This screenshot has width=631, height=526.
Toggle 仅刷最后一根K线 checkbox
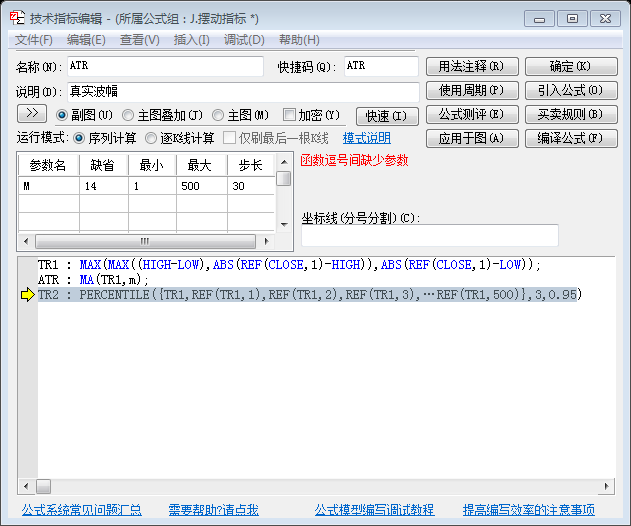tap(229, 138)
